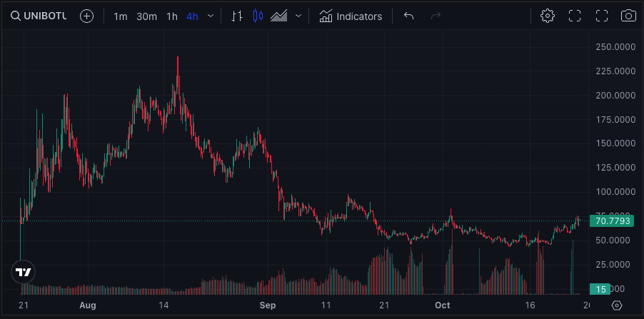Expand the chart style dropdown arrow

[x=298, y=16]
